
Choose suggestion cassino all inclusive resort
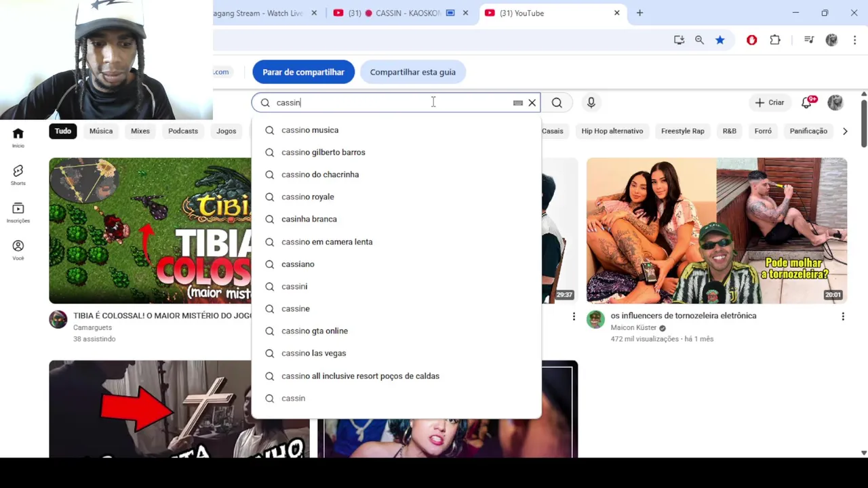tap(396, 376)
